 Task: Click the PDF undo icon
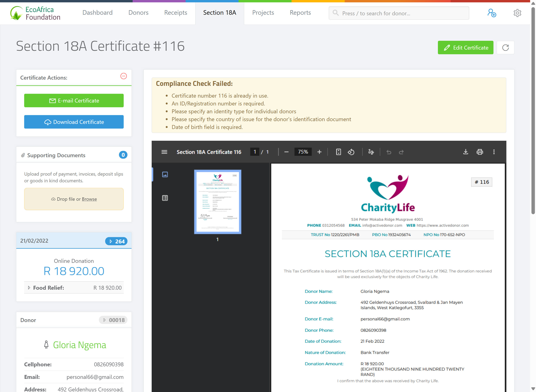tap(388, 152)
